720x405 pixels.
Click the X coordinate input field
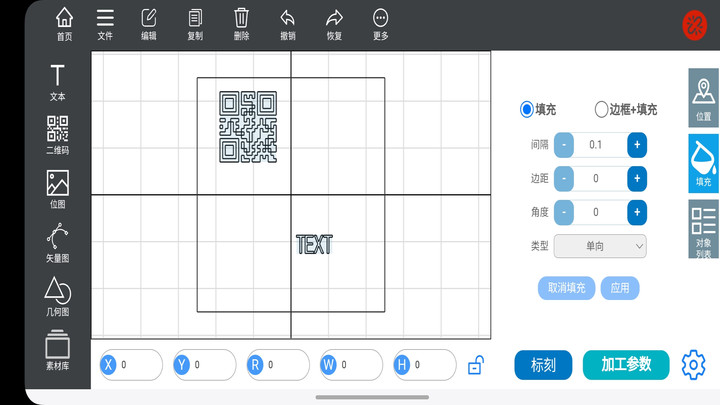click(x=131, y=365)
